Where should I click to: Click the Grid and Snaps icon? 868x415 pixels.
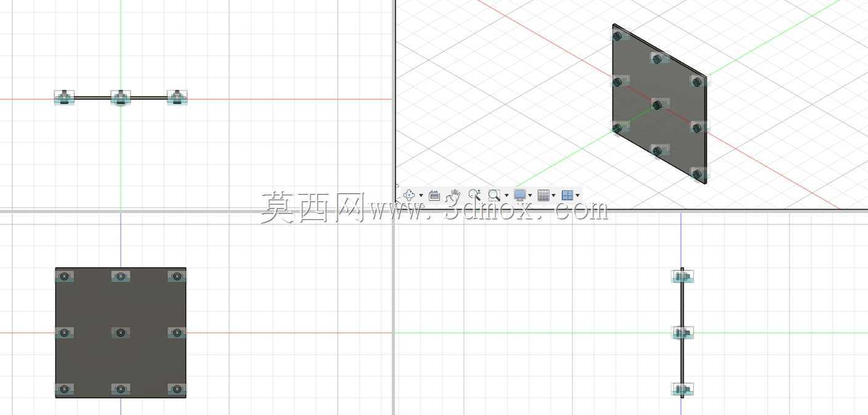tap(543, 195)
